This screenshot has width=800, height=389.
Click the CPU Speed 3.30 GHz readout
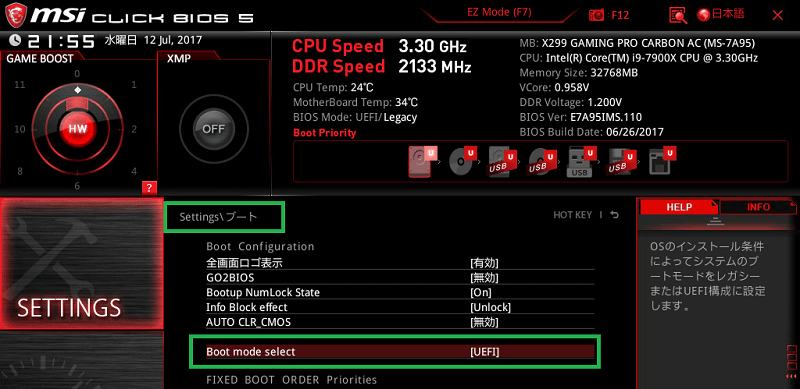(379, 46)
